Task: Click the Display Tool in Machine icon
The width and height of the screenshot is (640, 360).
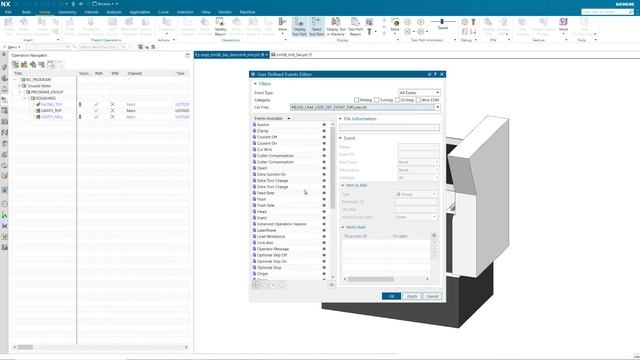Action: [336, 26]
